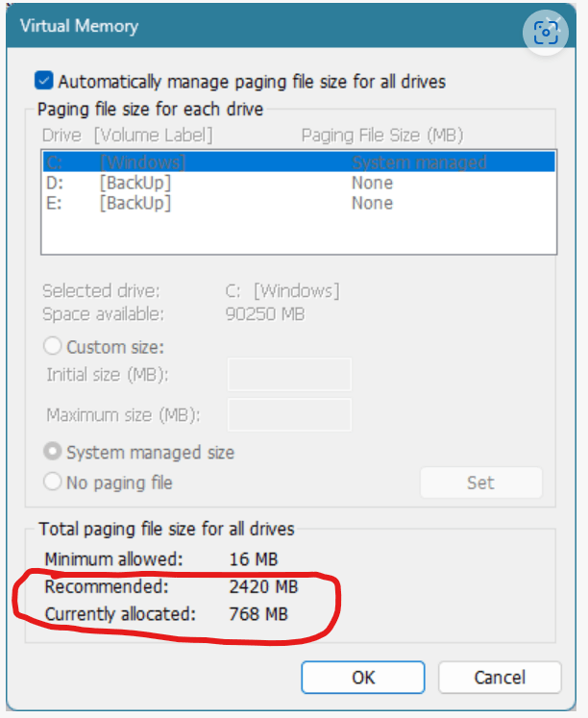The image size is (588, 718).
Task: Click the Recommended 2420 MB value
Action: coord(263,586)
